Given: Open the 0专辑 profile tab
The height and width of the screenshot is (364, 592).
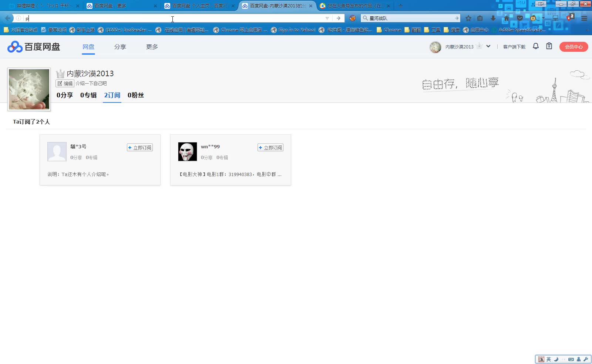Looking at the screenshot, I should [88, 95].
